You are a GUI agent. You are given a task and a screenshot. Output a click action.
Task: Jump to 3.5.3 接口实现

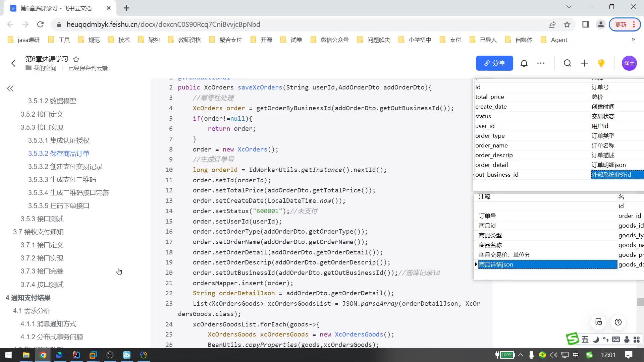42,127
